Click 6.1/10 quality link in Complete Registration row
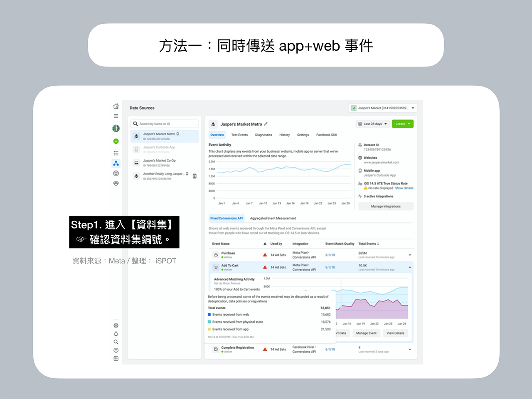 click(x=330, y=350)
